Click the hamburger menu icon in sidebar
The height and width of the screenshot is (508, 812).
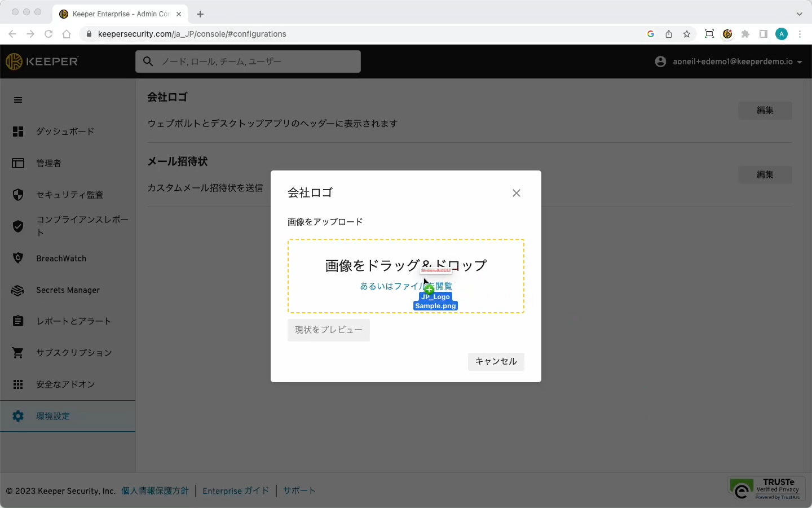[x=18, y=100]
